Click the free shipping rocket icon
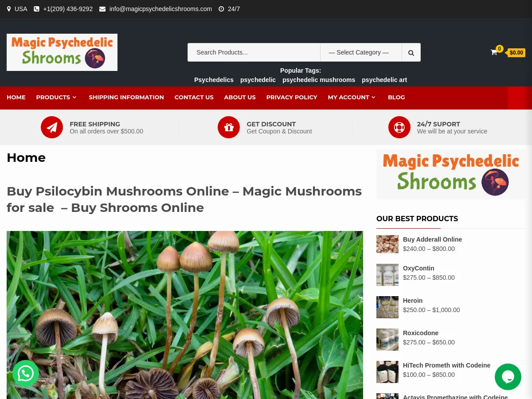532x399 pixels. tap(52, 127)
